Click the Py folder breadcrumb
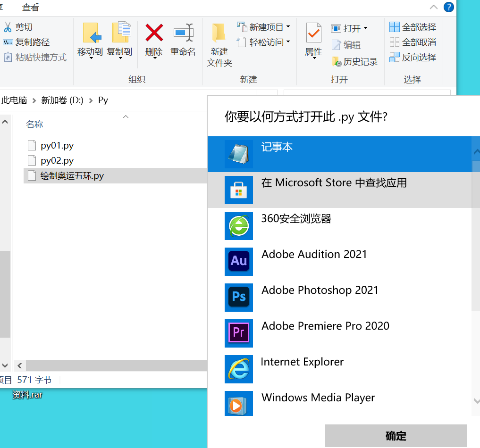 [103, 100]
